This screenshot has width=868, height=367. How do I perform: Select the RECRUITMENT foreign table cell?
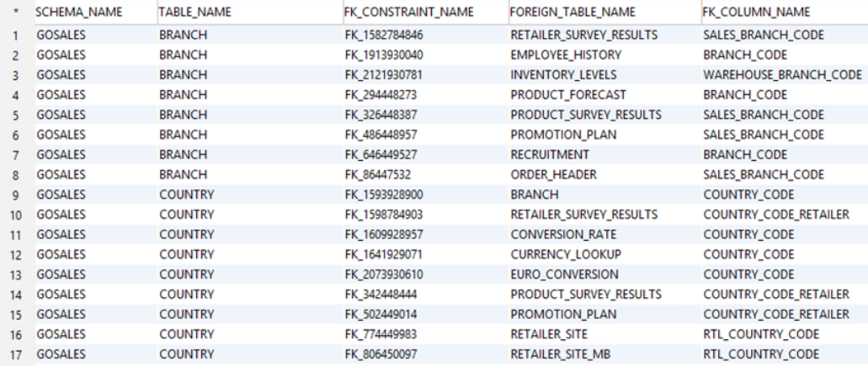click(605, 155)
